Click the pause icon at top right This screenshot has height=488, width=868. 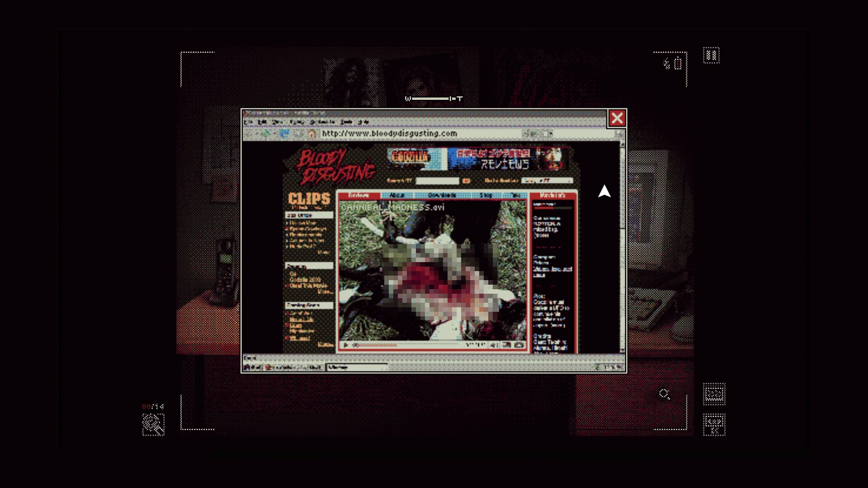coord(711,56)
